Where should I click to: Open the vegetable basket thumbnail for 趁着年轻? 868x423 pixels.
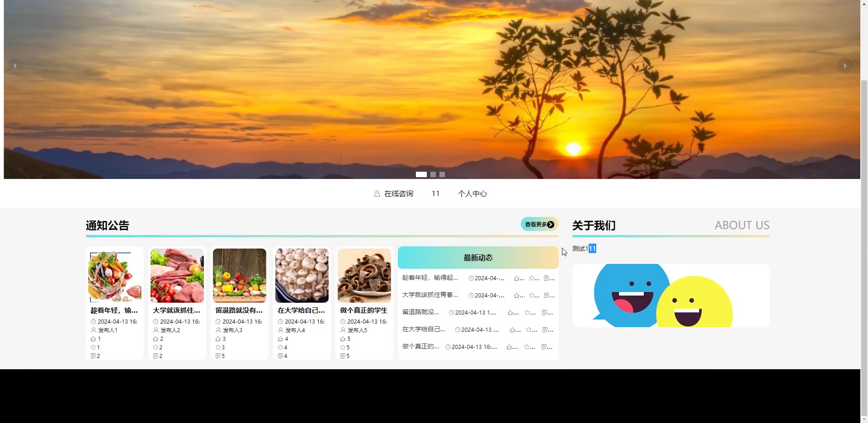pos(115,276)
